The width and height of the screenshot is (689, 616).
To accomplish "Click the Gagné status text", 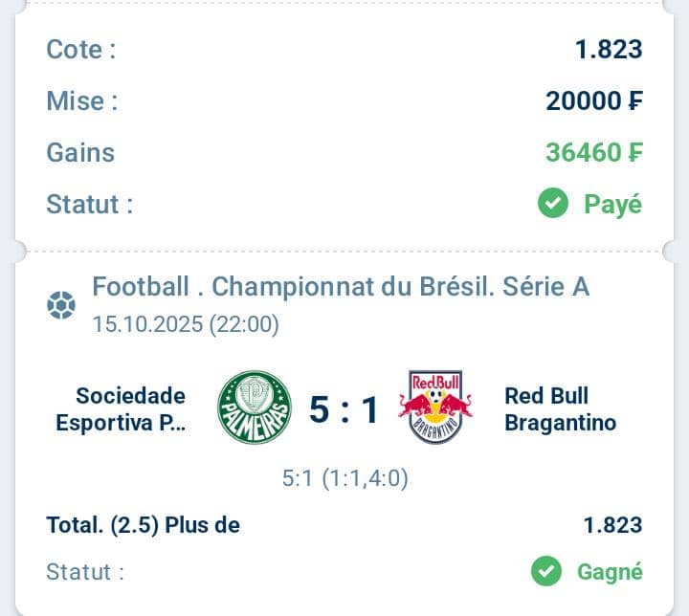I will point(610,572).
